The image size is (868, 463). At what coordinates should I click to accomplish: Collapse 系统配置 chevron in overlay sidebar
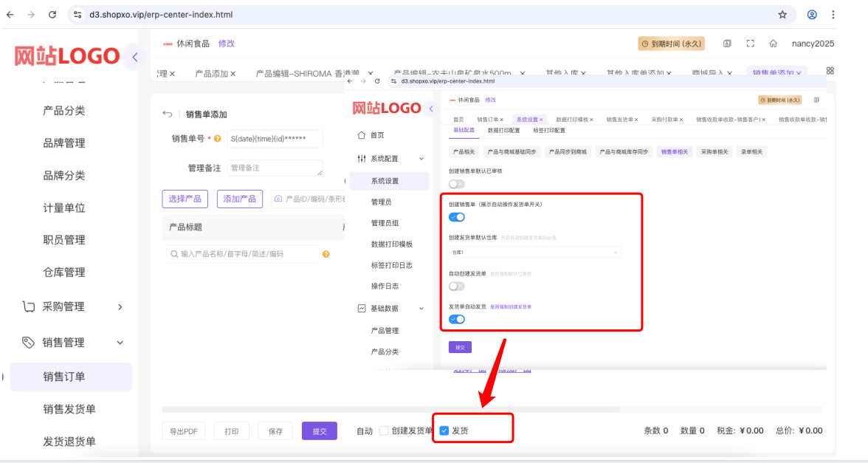pyautogui.click(x=421, y=159)
